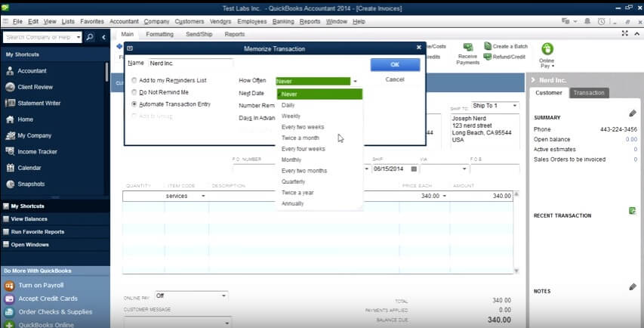644x328 pixels.
Task: Click the clock icon in menu bar
Action: [x=601, y=21]
